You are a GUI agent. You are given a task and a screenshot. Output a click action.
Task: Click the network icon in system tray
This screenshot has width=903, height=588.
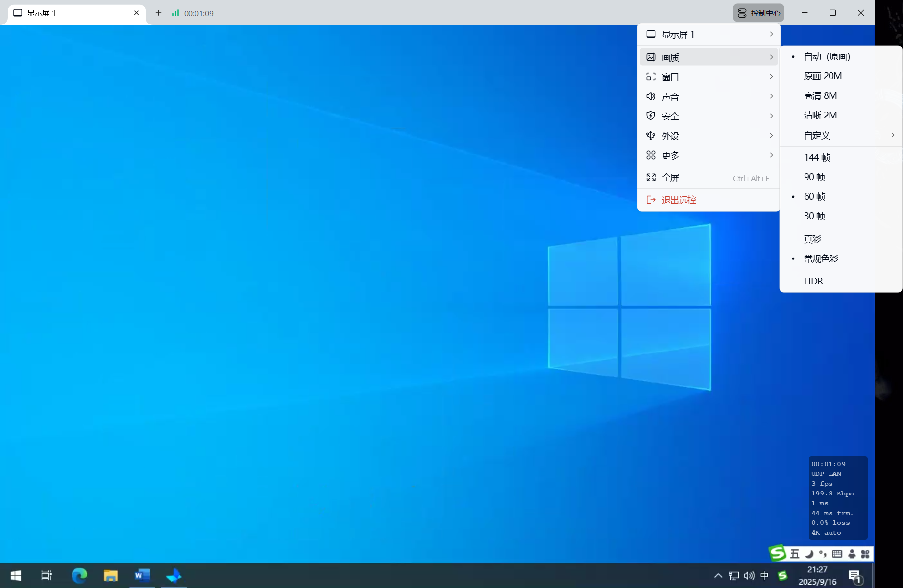click(x=733, y=576)
